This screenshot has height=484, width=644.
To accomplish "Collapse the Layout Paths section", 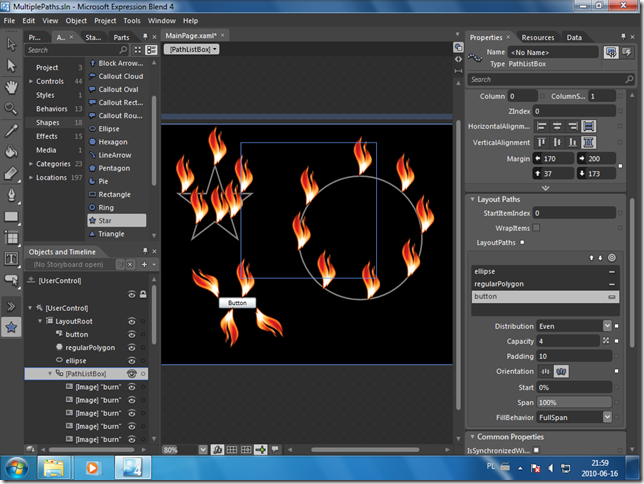I will click(x=472, y=199).
